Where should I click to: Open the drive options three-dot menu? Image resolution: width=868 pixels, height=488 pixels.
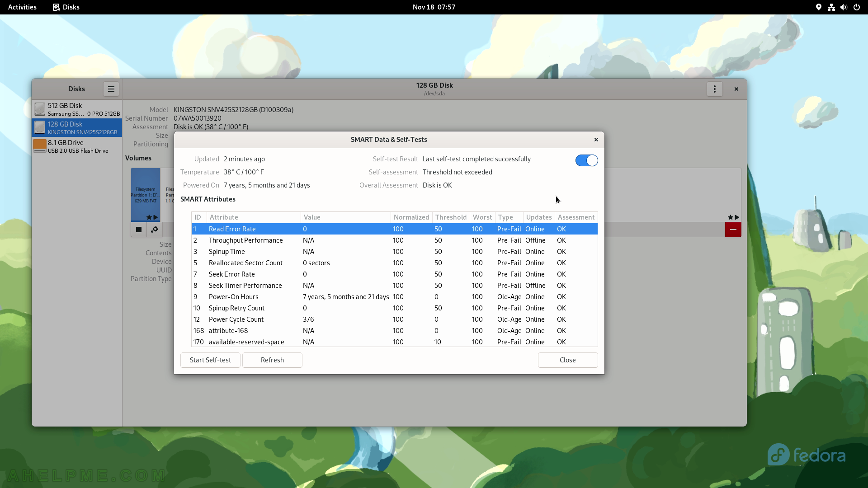coord(714,89)
